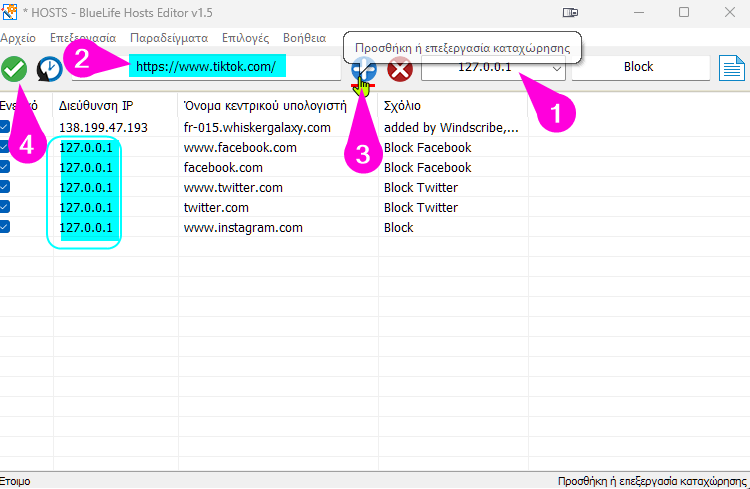Close the Hosts Editor window
Image resolution: width=750 pixels, height=489 pixels.
pyautogui.click(x=729, y=12)
